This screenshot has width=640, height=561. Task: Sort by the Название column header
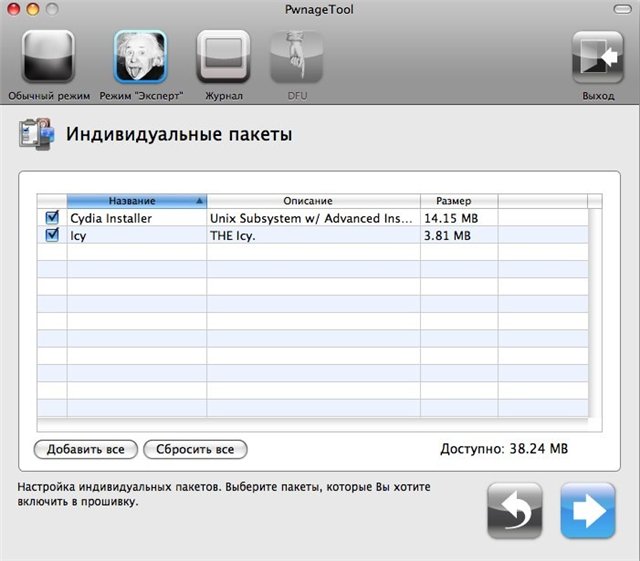click(137, 201)
